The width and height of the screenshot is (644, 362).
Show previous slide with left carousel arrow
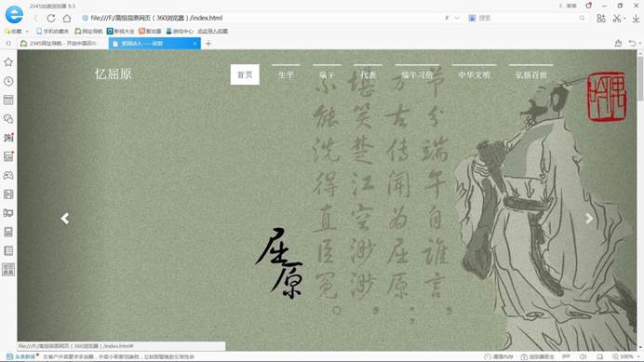click(x=65, y=218)
